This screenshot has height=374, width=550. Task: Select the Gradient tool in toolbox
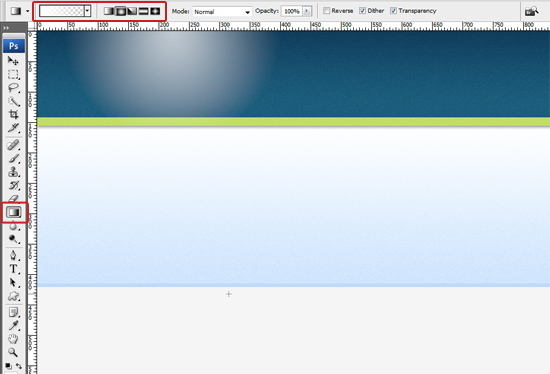[x=14, y=212]
